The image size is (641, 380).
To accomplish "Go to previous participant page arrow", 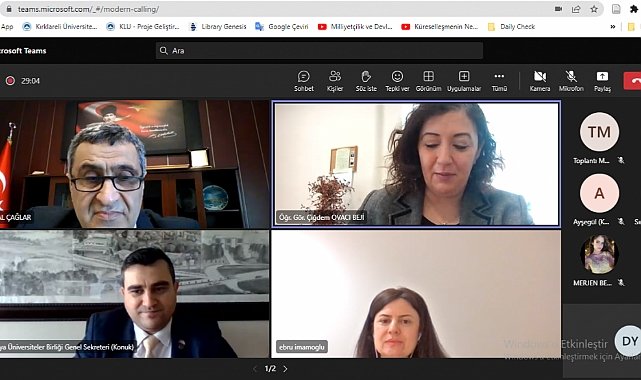I will pos(255,369).
